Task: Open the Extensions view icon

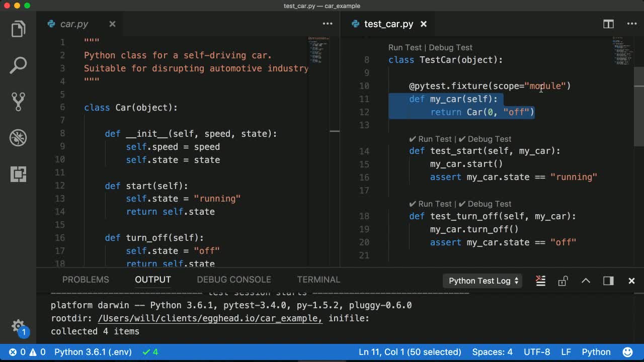Action: point(18,174)
